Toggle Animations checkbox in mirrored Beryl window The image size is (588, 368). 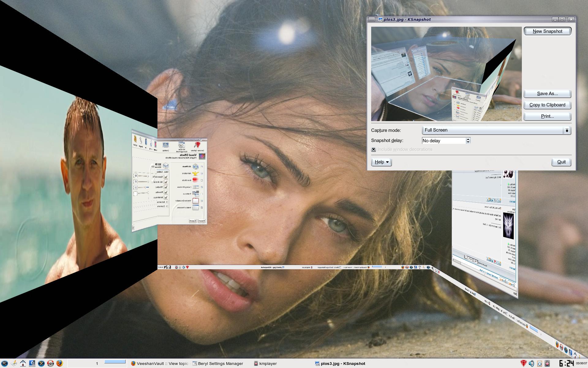[x=202, y=173]
